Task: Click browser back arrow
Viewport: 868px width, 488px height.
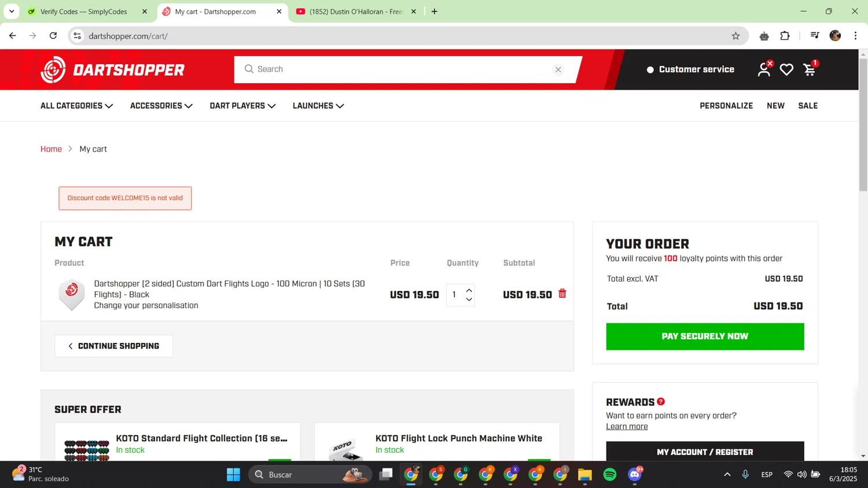Action: coord(12,36)
